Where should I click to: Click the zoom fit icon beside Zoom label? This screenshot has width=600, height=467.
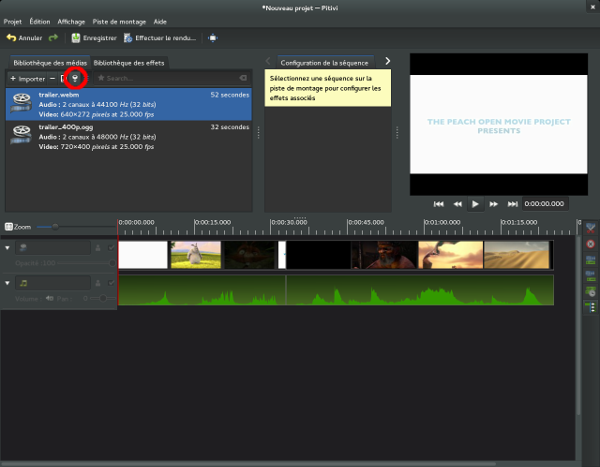click(x=9, y=227)
